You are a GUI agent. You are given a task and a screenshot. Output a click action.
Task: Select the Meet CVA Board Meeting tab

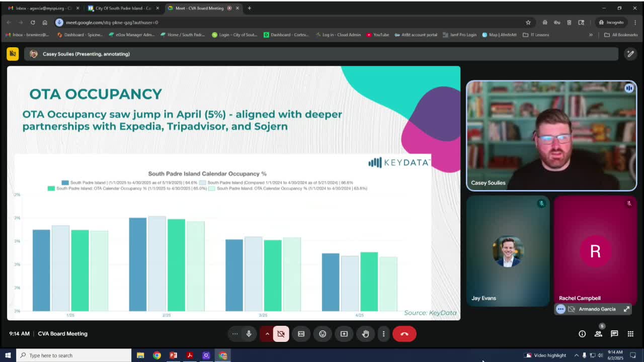click(x=204, y=8)
